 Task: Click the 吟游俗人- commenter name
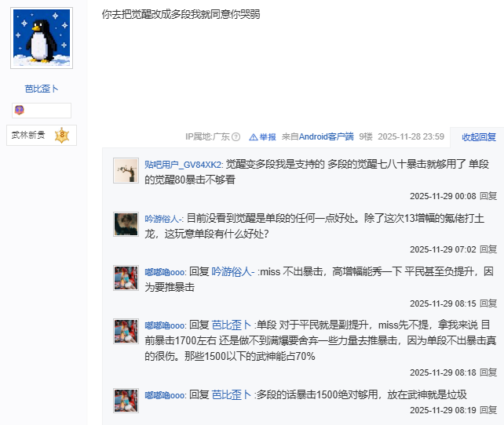(163, 219)
